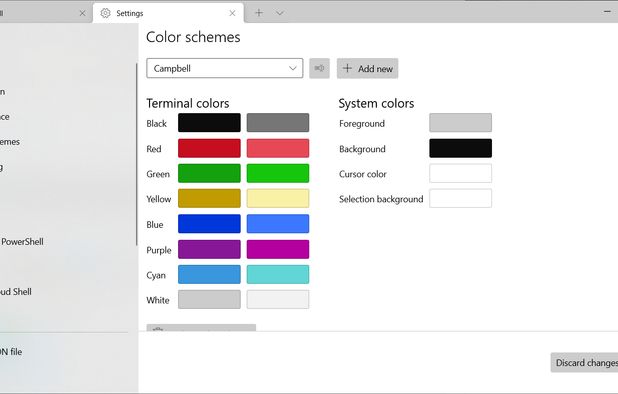Image resolution: width=618 pixels, height=394 pixels.
Task: Minimize the Windows Terminal window
Action: point(607,12)
